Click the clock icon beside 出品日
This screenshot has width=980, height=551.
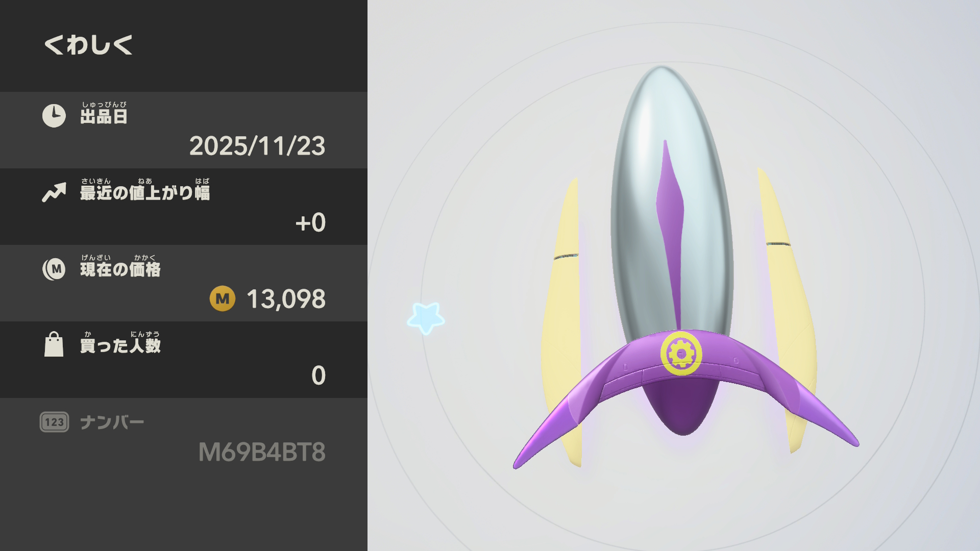pyautogui.click(x=54, y=116)
